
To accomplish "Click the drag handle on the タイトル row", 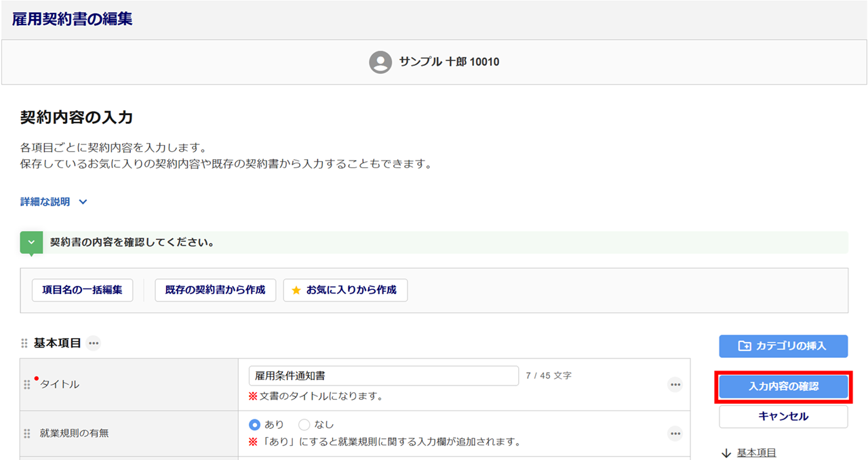I will coord(27,385).
